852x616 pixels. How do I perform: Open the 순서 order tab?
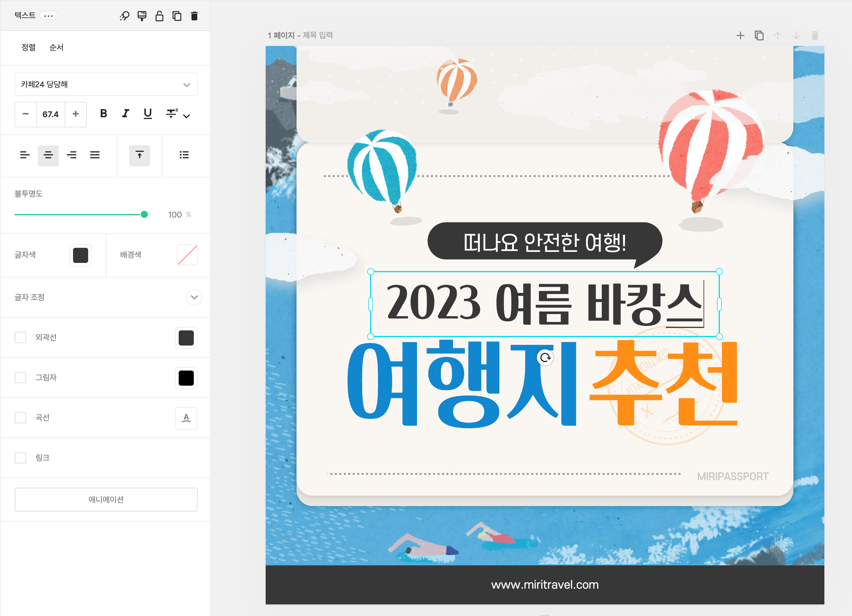pos(56,48)
